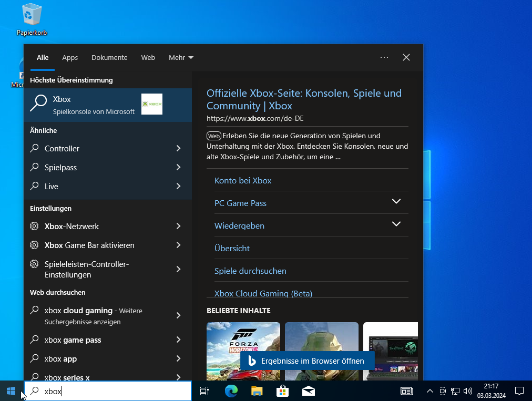Expand the Controller suggestion arrow

click(178, 148)
